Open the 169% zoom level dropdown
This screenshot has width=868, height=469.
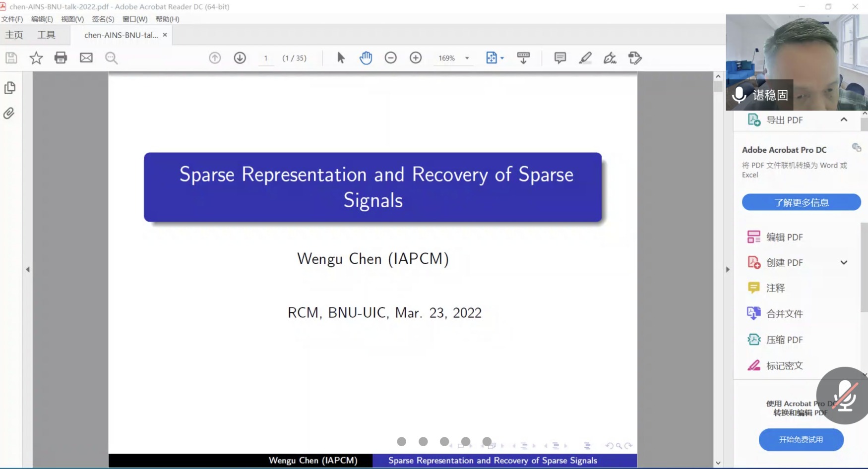point(467,59)
